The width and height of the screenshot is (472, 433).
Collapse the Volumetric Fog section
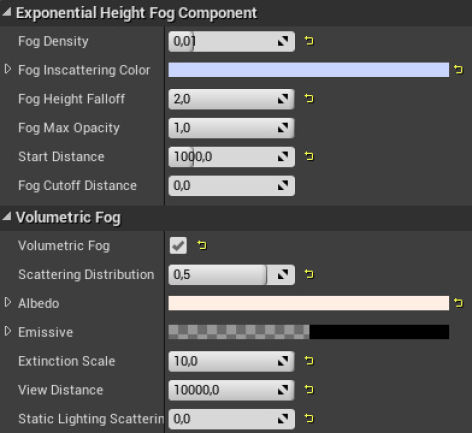click(7, 217)
